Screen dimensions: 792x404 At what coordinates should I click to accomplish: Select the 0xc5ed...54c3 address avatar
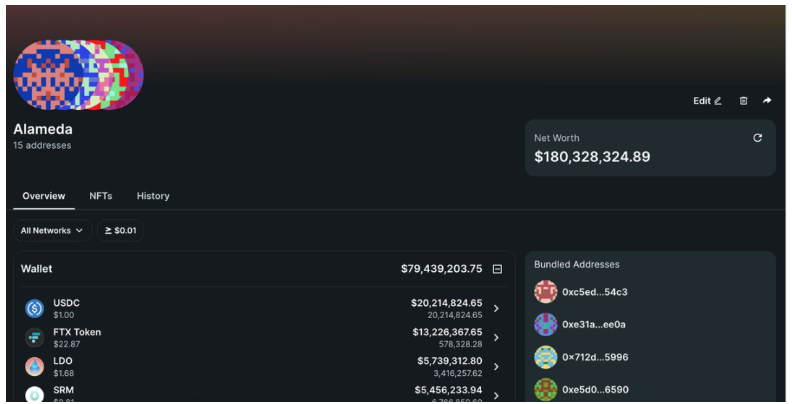546,292
